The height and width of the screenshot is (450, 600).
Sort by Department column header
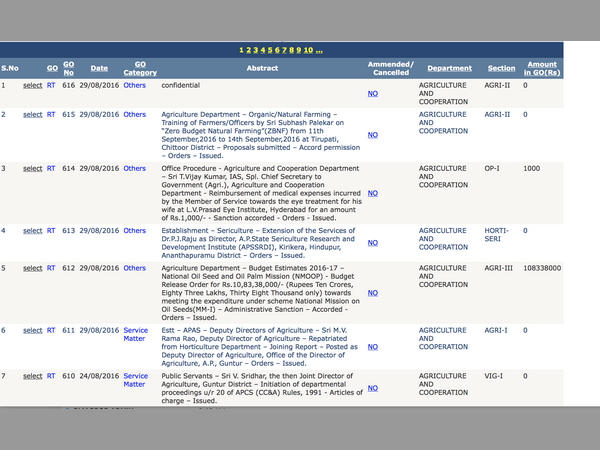coord(449,69)
